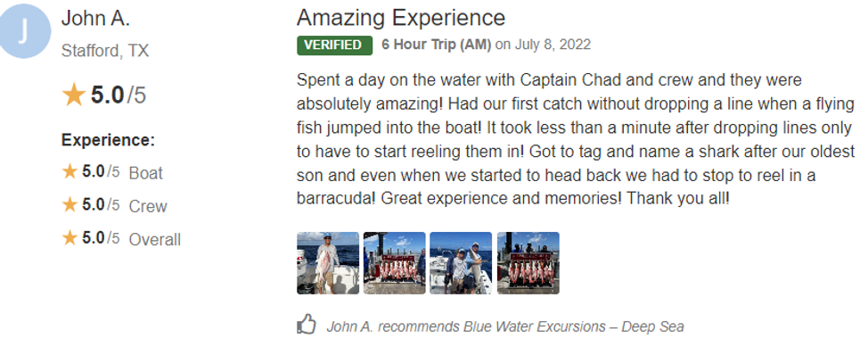Viewport: 868px width, 339px height.
Task: Open third photo of two people on boat
Action: [461, 262]
